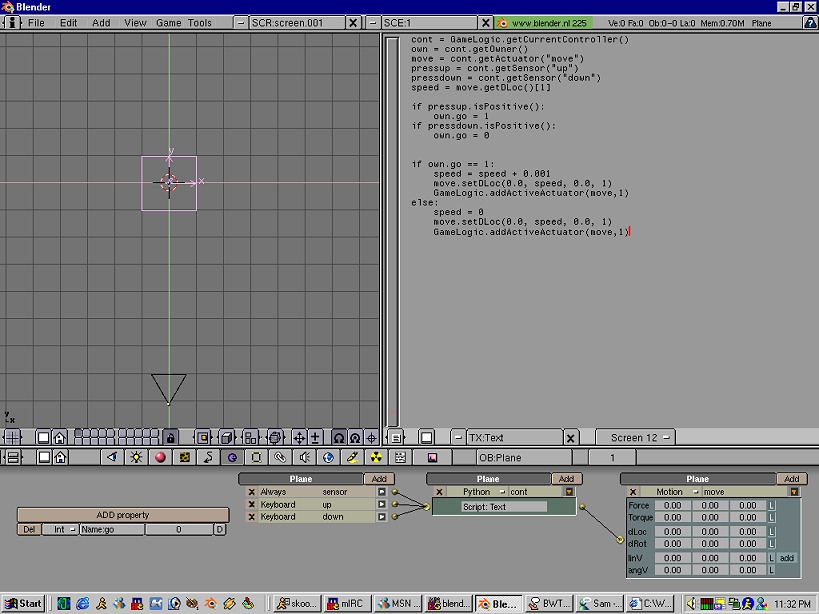Image resolution: width=819 pixels, height=614 pixels.
Task: Select the Realtime buttons (purple pacman icon)
Action: (232, 458)
